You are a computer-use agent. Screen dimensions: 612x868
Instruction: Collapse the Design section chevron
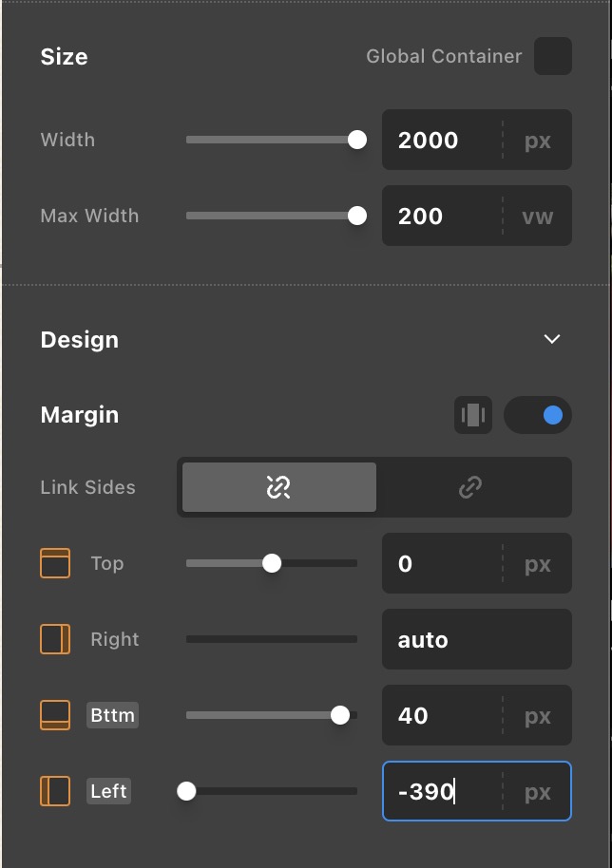tap(552, 340)
